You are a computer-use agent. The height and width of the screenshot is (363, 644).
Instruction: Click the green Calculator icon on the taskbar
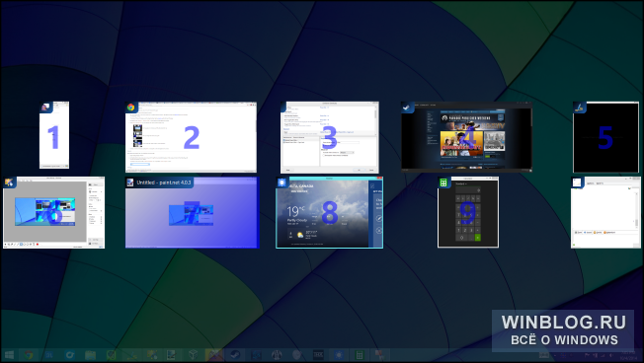pos(360,355)
